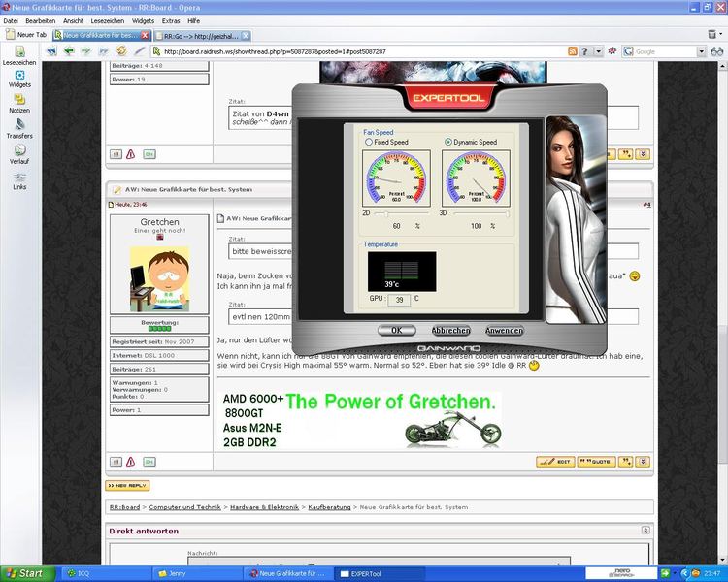This screenshot has width=728, height=582.
Task: Click the Google search field
Action: 665,51
